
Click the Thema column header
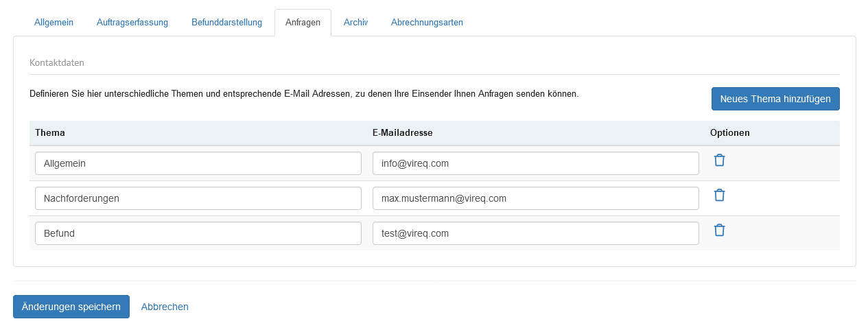pos(50,133)
